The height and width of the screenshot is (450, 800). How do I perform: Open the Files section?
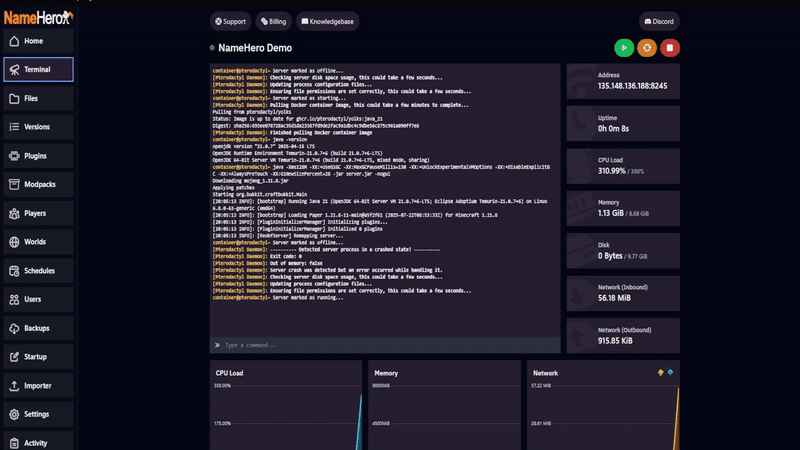pyautogui.click(x=38, y=98)
